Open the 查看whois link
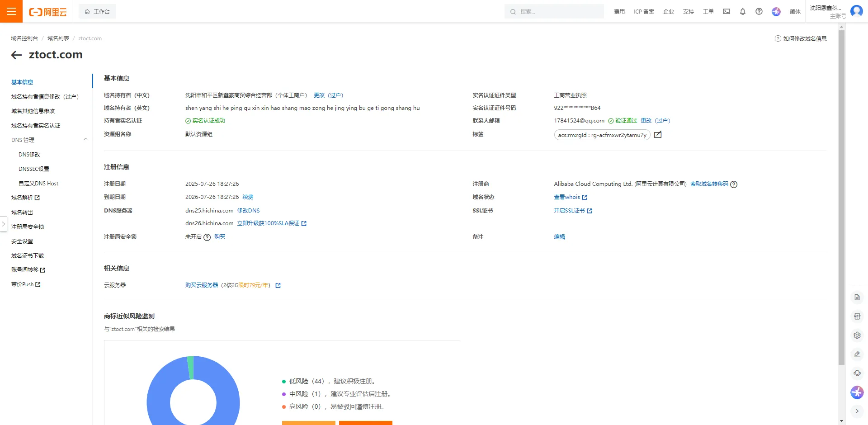This screenshot has width=868, height=425. pos(571,197)
